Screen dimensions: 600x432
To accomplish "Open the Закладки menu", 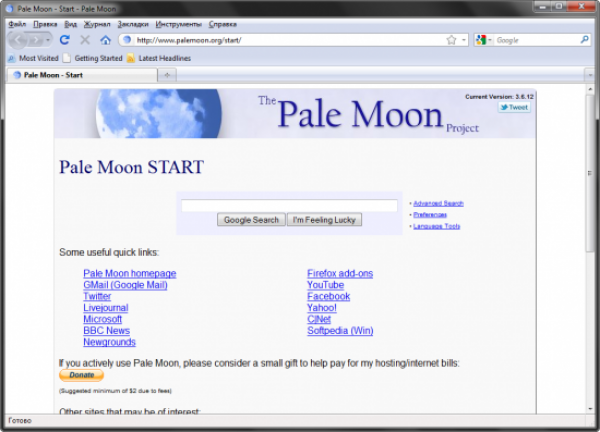I will pyautogui.click(x=133, y=24).
